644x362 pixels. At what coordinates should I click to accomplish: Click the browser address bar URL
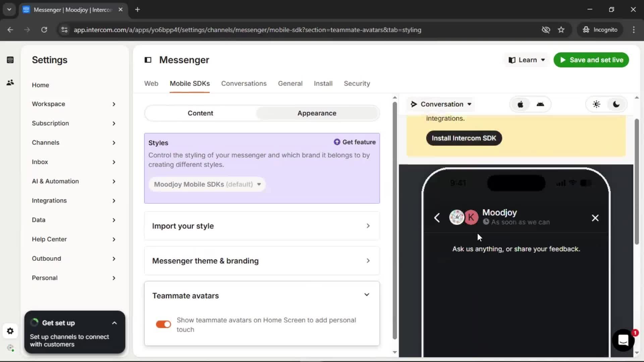247,30
